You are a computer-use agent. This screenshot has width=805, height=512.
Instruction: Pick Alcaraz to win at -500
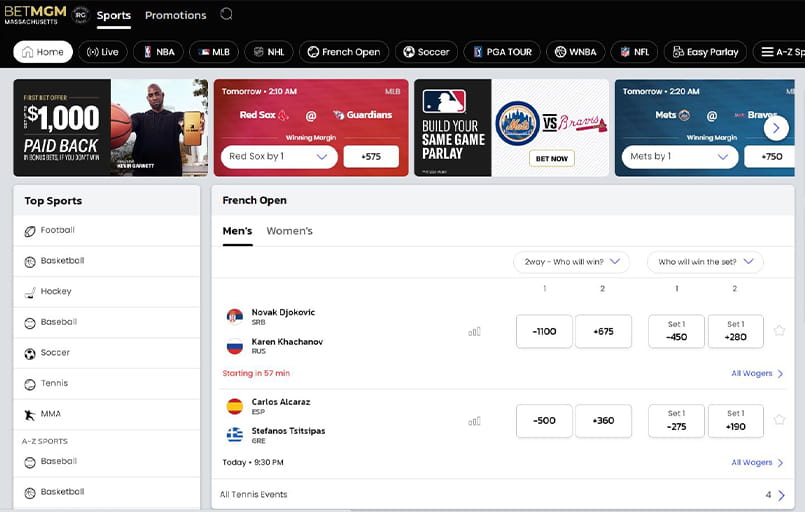(x=544, y=421)
